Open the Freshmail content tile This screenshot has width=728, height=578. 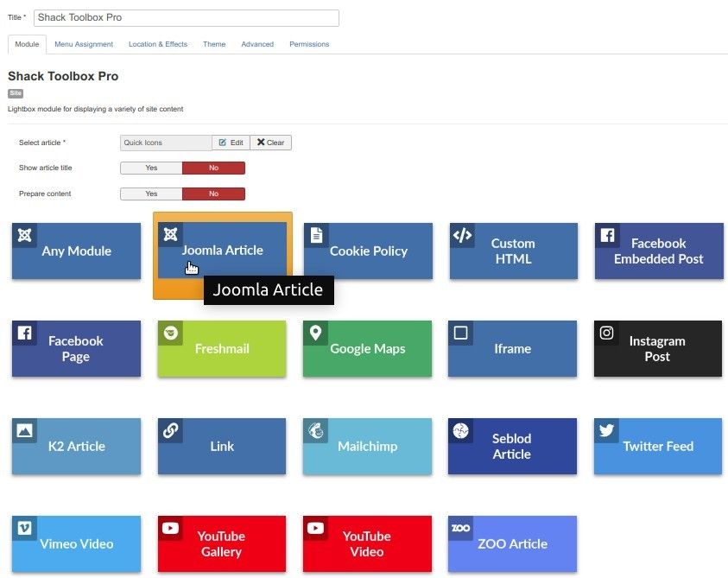click(x=222, y=348)
